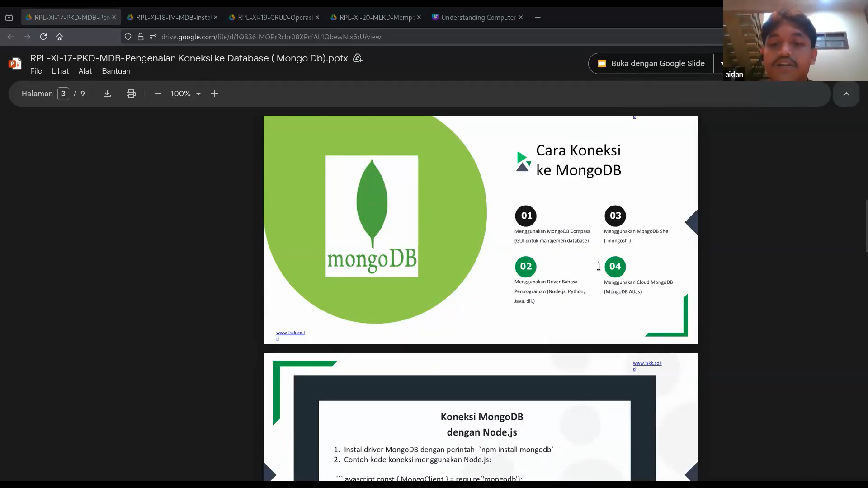Click the print icon in viewer toolbar
868x488 pixels.
click(131, 94)
